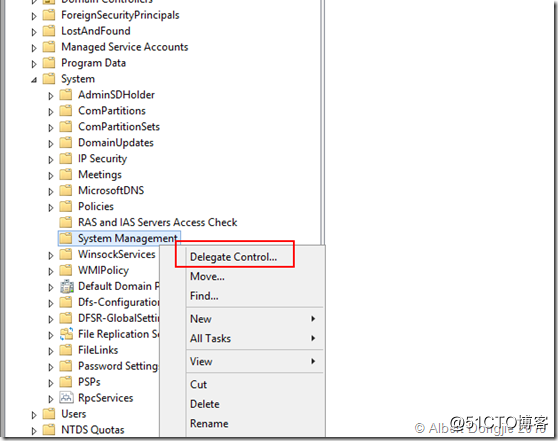Expand the Managed Service Accounts node
The width and height of the screenshot is (558, 441).
click(34, 48)
